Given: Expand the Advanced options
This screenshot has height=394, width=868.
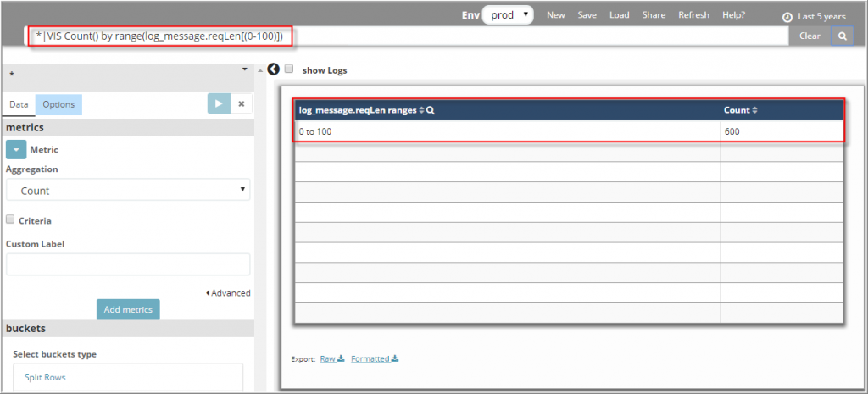Looking at the screenshot, I should 228,293.
